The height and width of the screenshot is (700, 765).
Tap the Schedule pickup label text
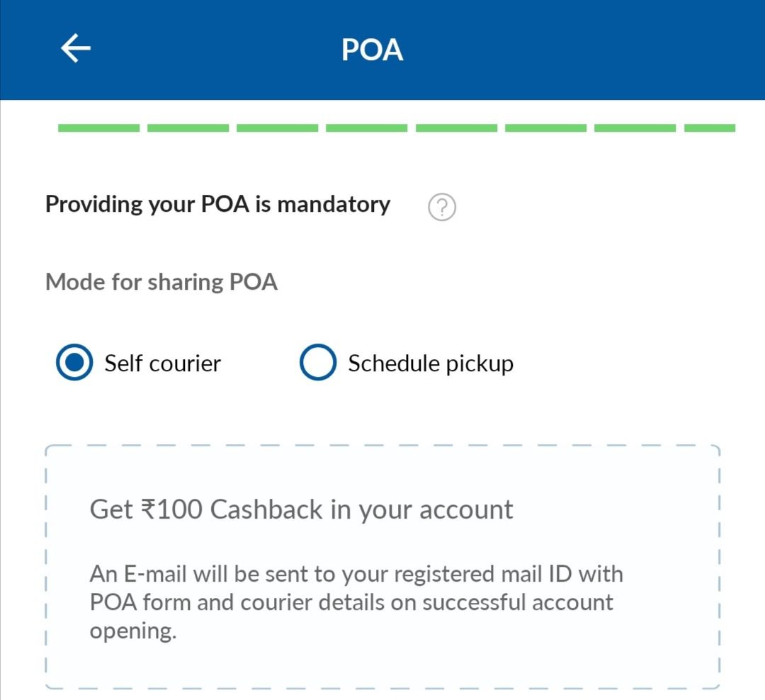pyautogui.click(x=430, y=363)
